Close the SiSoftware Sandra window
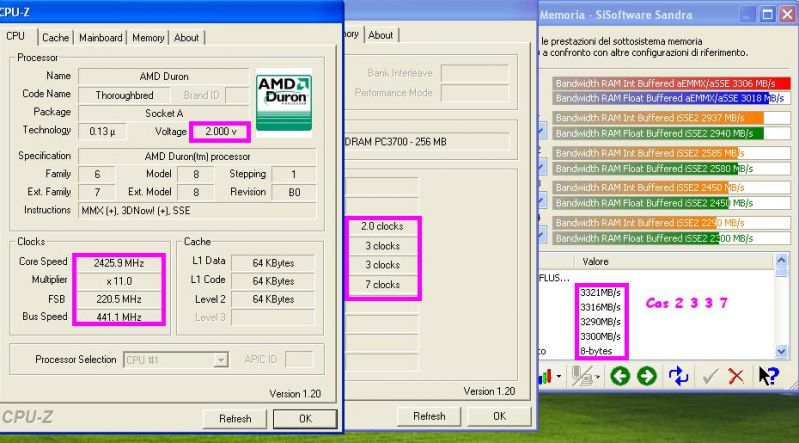This screenshot has height=443, width=799. (x=787, y=14)
